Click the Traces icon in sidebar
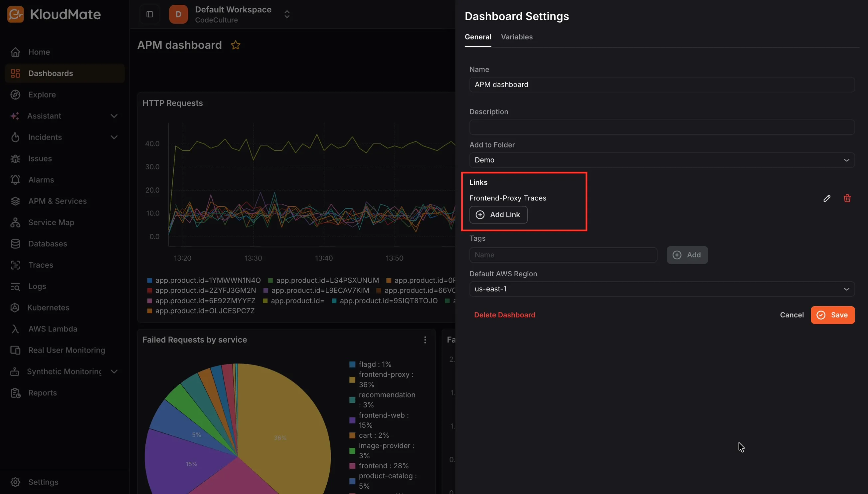This screenshot has height=494, width=868. coord(15,265)
